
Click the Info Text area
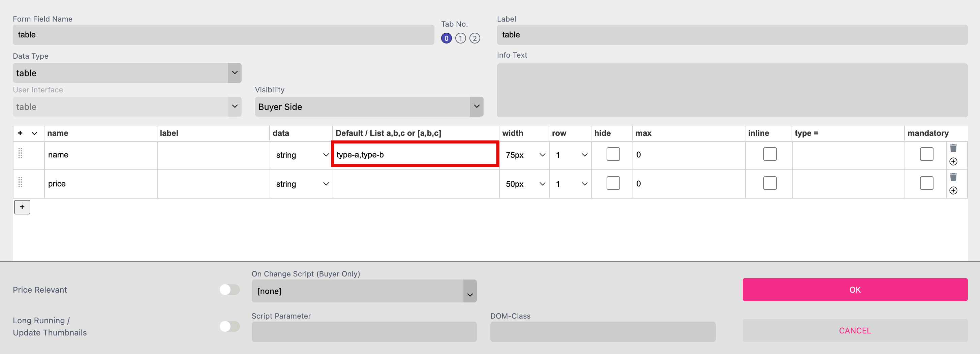pos(732,90)
